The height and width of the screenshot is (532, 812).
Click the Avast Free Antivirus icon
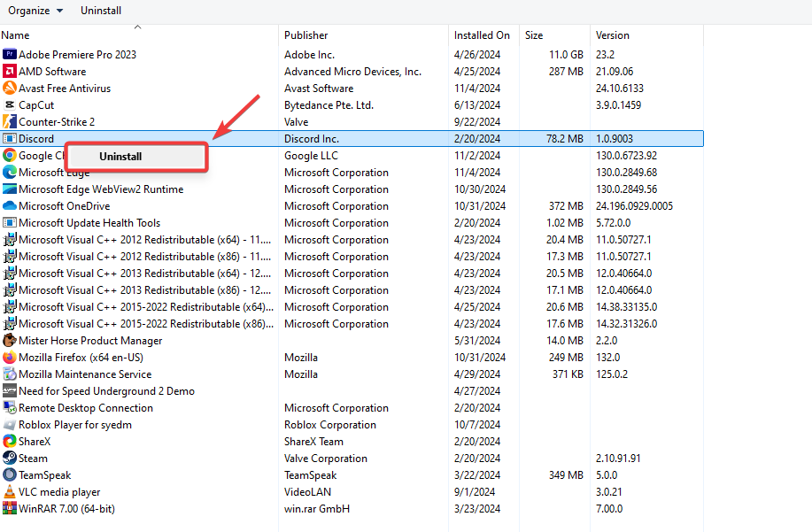10,89
